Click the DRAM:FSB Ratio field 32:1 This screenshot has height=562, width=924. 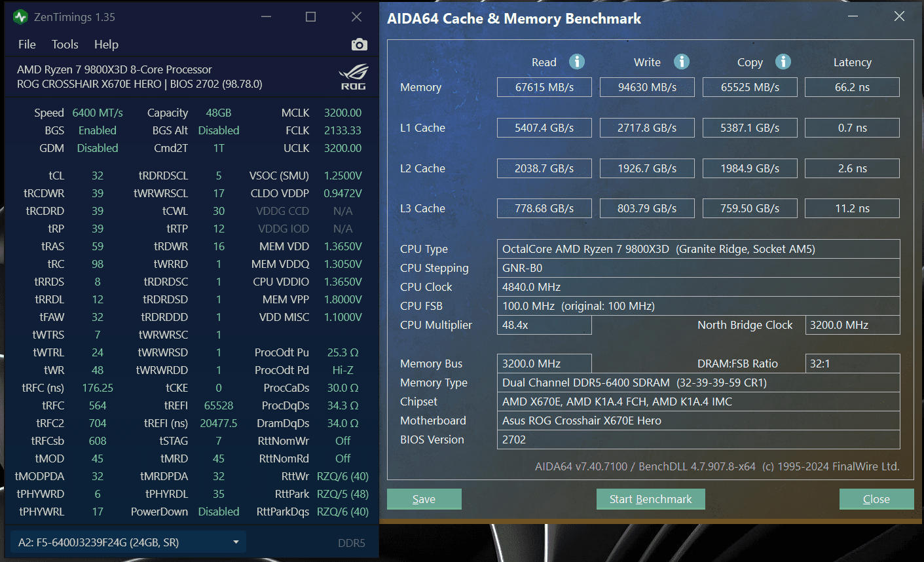pyautogui.click(x=853, y=364)
